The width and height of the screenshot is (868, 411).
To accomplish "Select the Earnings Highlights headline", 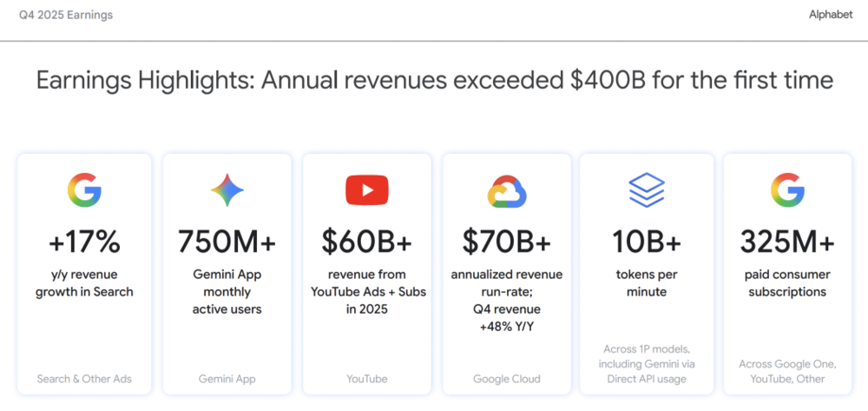I will point(434,81).
